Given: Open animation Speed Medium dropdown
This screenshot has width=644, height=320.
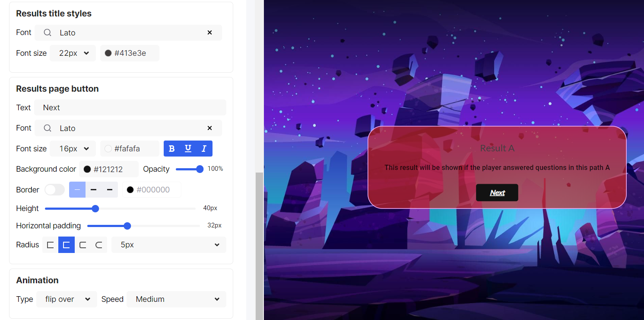Looking at the screenshot, I should point(176,299).
